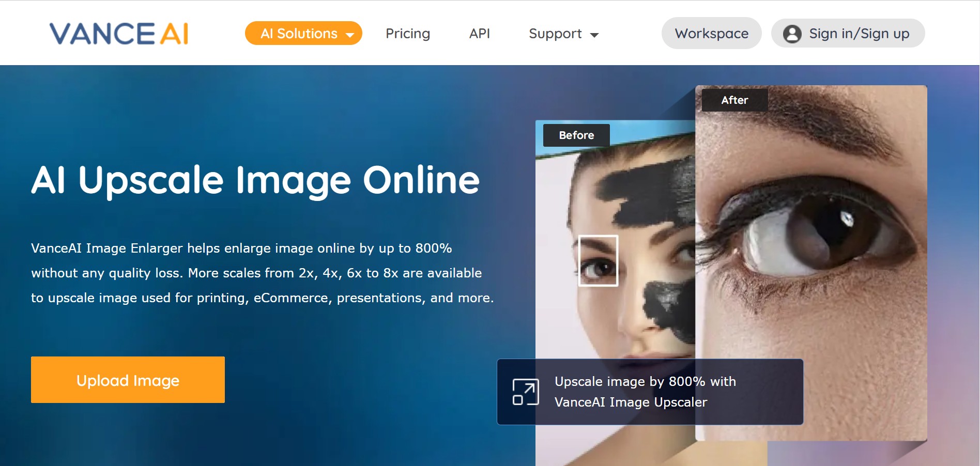
Task: Click 'Upscale image by 800% with' text
Action: (x=645, y=381)
